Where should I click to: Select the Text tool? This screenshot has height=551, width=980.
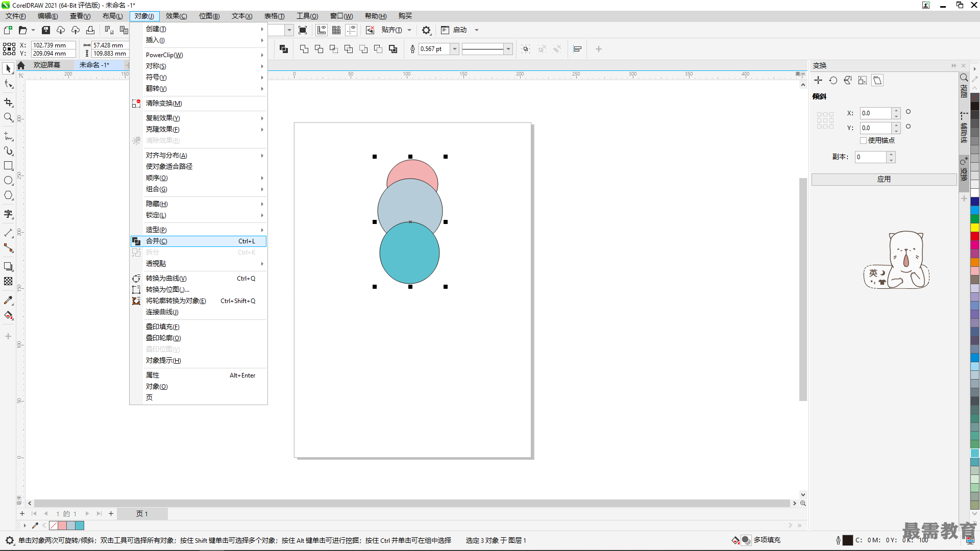[x=8, y=214]
